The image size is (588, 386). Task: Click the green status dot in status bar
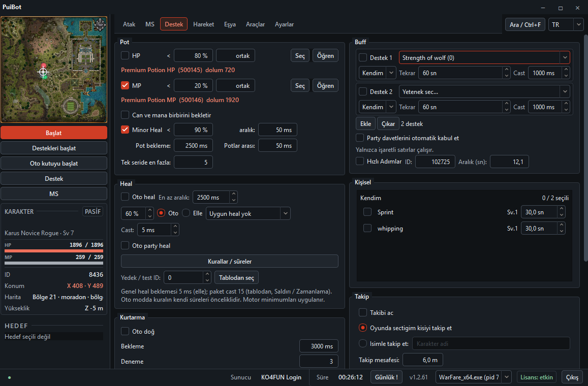pyautogui.click(x=9, y=377)
